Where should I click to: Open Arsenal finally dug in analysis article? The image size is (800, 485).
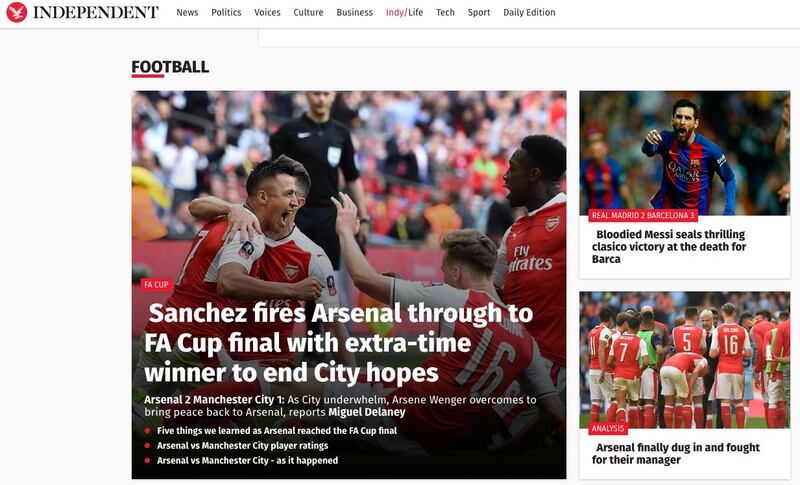676,453
